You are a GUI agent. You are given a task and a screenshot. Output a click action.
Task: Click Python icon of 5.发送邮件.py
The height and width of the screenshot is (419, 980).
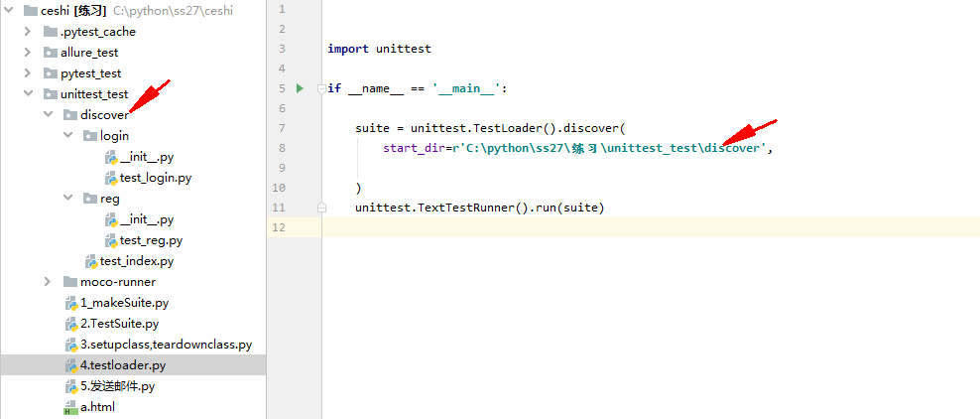[71, 386]
